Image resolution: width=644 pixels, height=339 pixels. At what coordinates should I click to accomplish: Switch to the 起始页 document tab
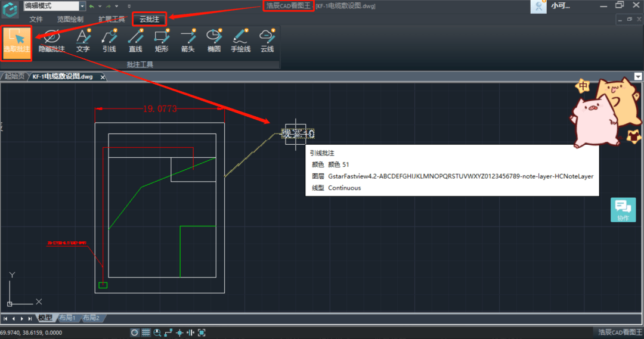click(14, 76)
